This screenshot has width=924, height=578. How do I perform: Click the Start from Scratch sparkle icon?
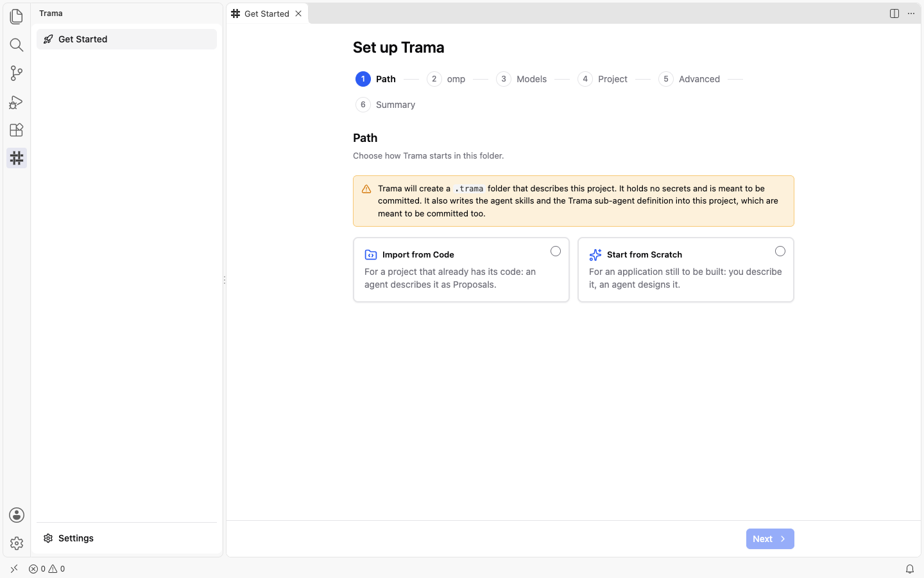[595, 255]
